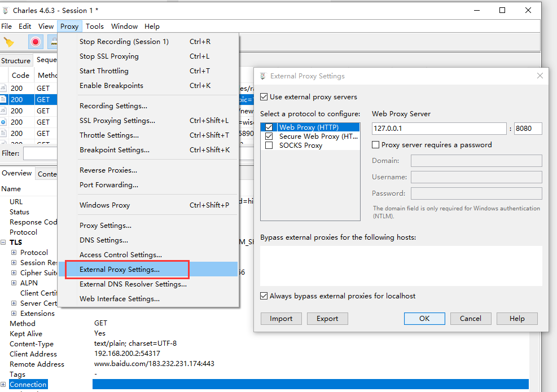Uncheck Use external proxy servers

pyautogui.click(x=264, y=97)
